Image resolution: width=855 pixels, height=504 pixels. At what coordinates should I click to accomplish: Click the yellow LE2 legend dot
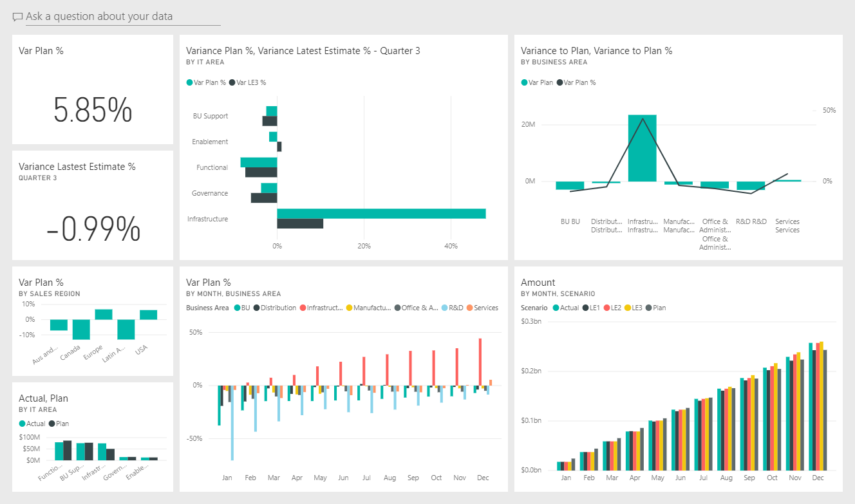[x=606, y=308]
